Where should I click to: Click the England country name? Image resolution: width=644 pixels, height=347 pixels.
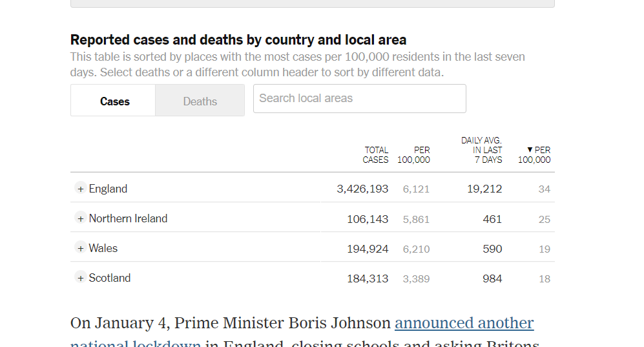[108, 189]
